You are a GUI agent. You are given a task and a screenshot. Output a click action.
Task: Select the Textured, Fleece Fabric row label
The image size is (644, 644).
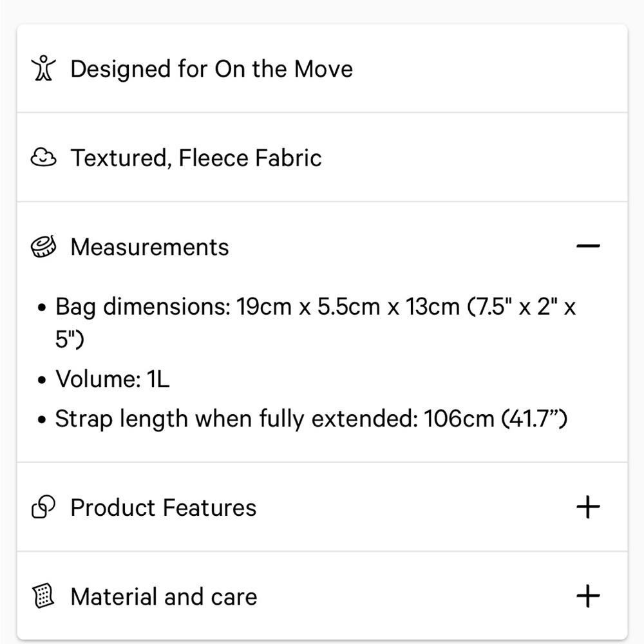pos(196,158)
